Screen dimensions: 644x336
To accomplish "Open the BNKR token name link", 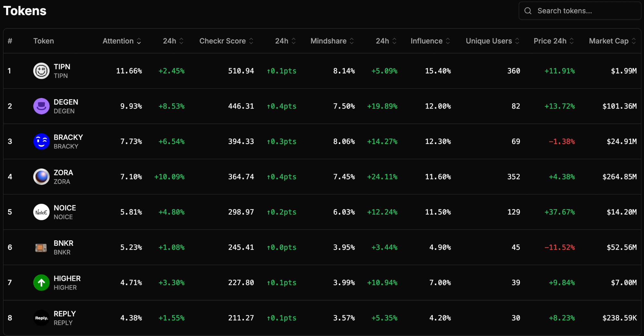I will click(x=63, y=243).
